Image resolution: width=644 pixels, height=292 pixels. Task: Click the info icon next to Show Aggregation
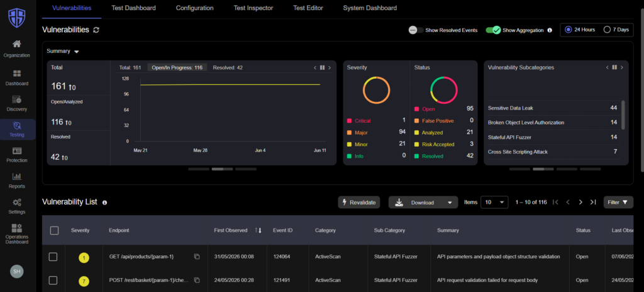[550, 30]
